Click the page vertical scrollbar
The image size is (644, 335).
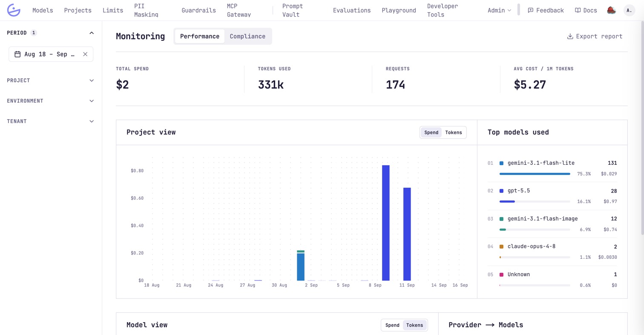click(642, 128)
